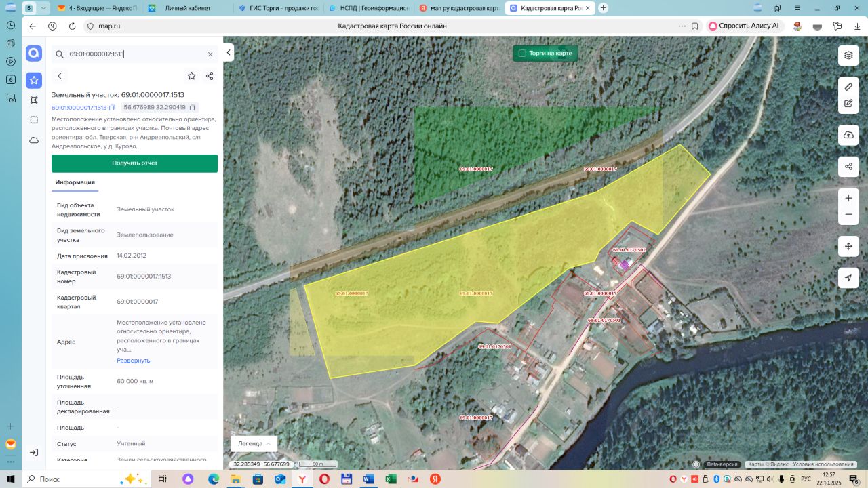Click the locate-me arrow icon

(x=848, y=278)
